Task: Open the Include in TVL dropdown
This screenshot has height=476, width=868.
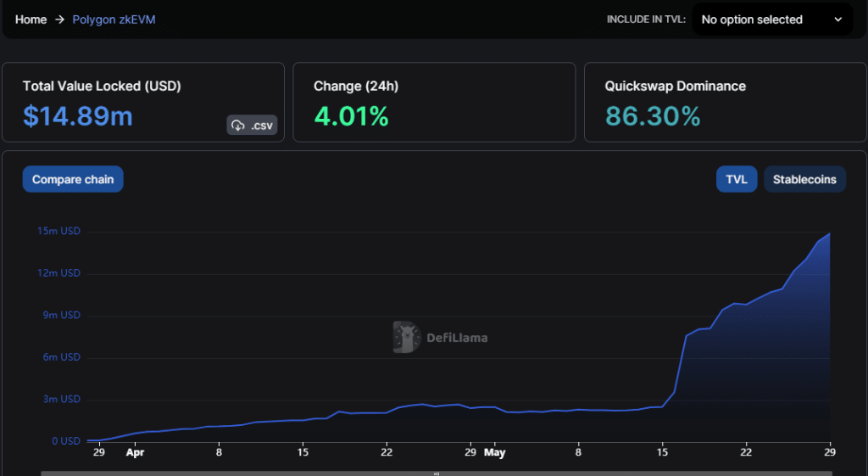Action: 772,20
